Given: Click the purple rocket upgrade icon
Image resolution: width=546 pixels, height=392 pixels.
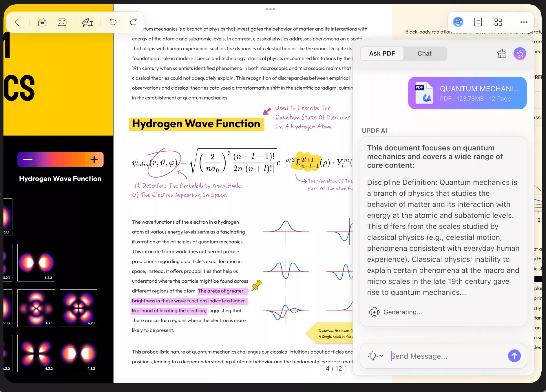Looking at the screenshot, I should (x=520, y=54).
